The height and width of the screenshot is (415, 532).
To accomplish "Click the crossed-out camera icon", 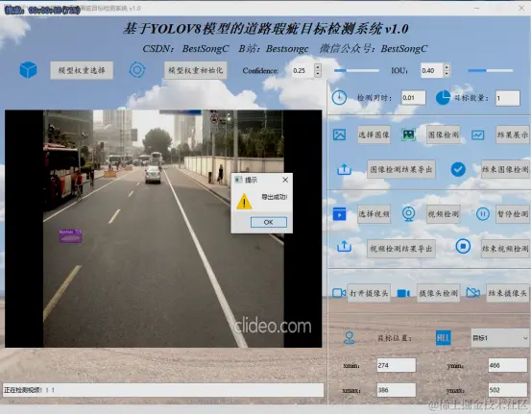I will pyautogui.click(x=473, y=292).
